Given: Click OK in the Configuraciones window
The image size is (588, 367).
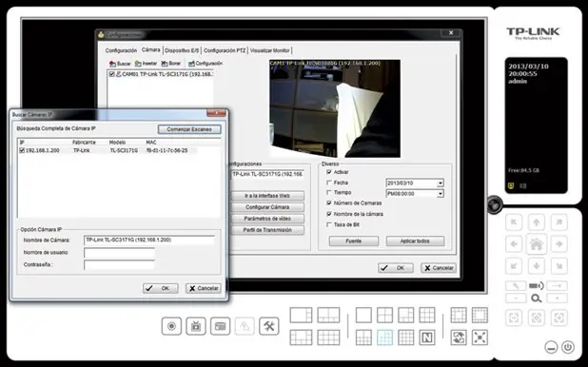Looking at the screenshot, I should click(x=396, y=268).
